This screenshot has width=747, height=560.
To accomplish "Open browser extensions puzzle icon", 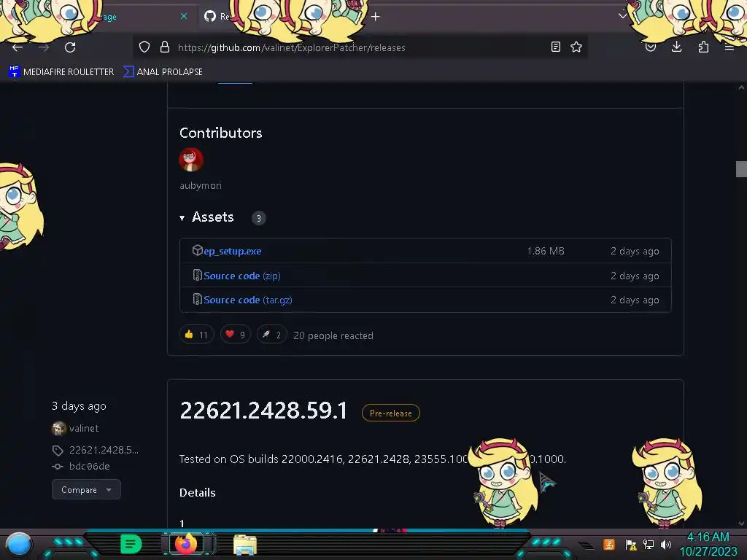I will [703, 47].
